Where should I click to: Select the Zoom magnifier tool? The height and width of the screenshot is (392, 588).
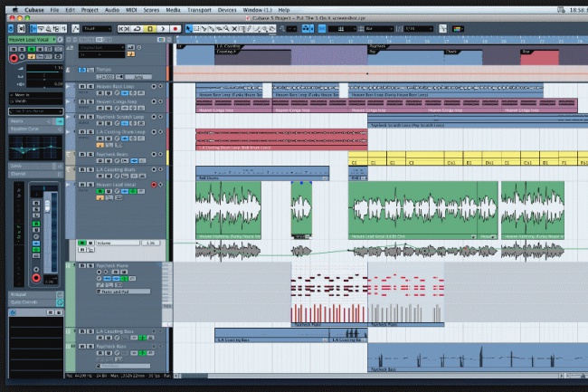(226, 29)
